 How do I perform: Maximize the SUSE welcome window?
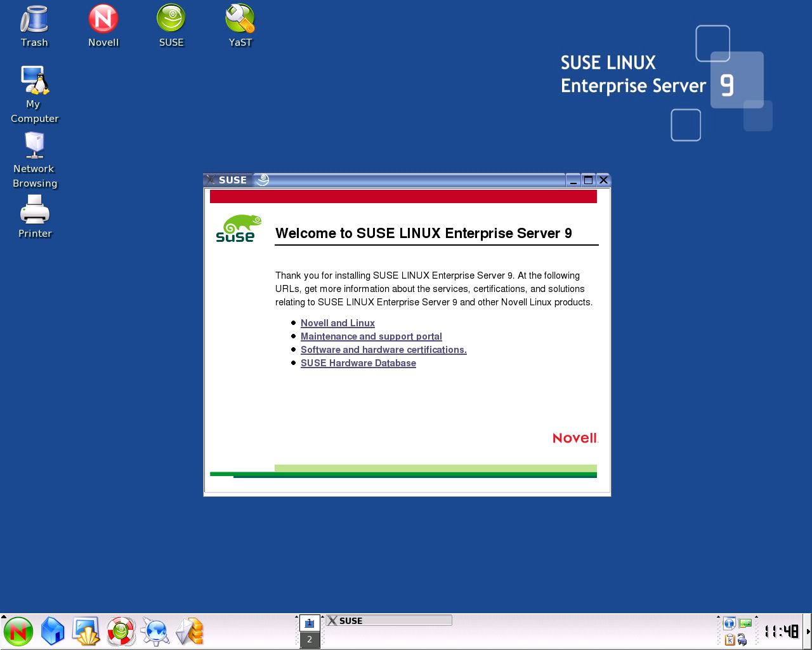(588, 180)
